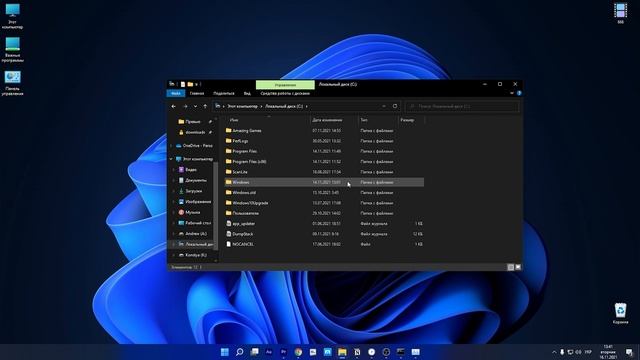Sort by the Размер column header

pos(407,120)
